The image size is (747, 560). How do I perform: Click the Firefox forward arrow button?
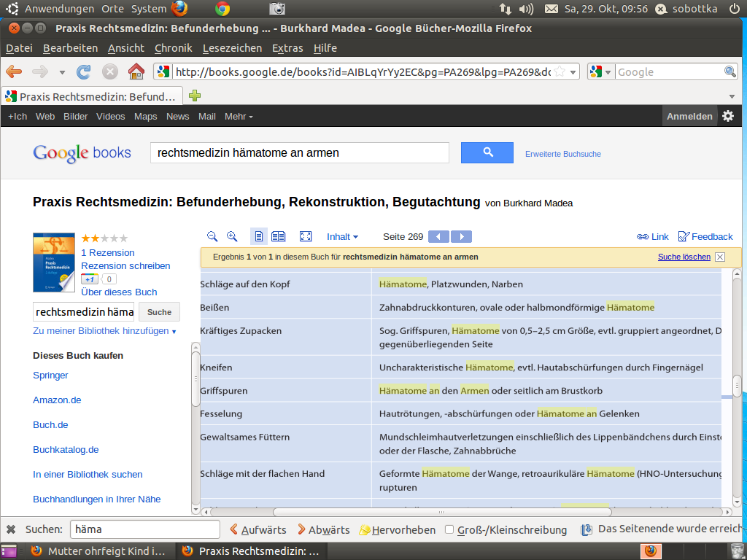pyautogui.click(x=40, y=72)
